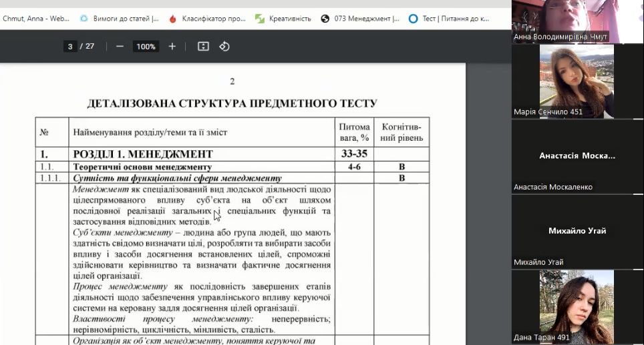The image size is (644, 345).
Task: Click the green Креативність bookmark icon
Action: (260, 19)
